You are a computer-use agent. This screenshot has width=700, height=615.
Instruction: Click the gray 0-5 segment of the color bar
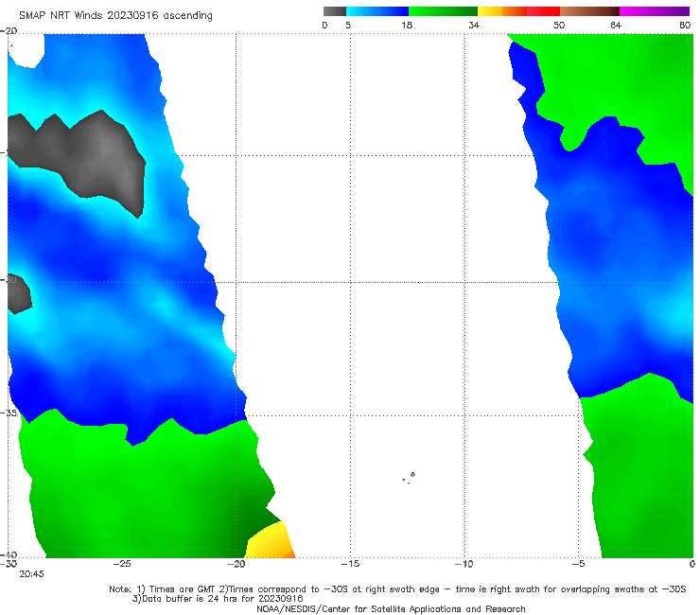click(335, 11)
